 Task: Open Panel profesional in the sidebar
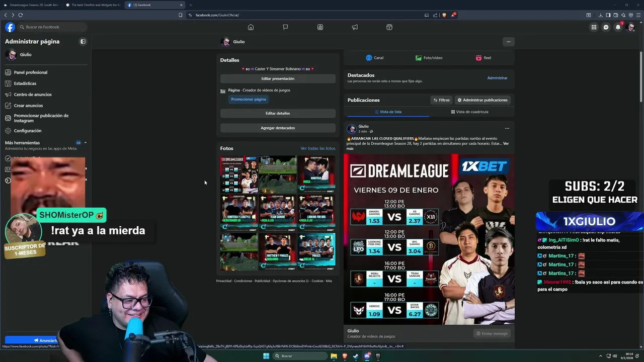[45, 72]
